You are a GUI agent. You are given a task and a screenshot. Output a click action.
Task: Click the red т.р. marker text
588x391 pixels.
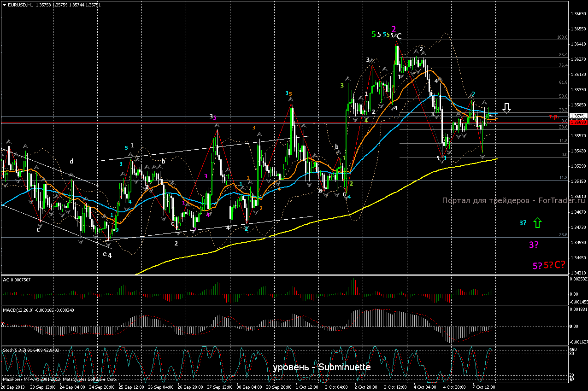553,117
